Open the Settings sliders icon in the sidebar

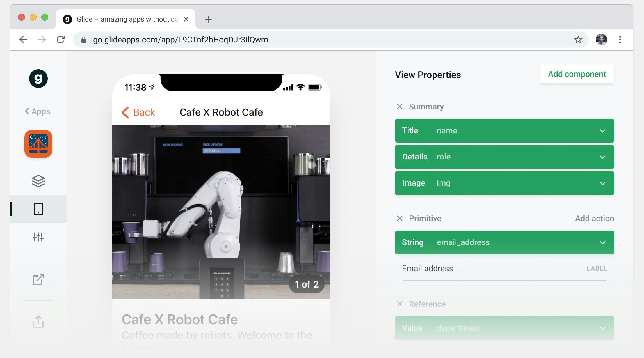(x=38, y=237)
